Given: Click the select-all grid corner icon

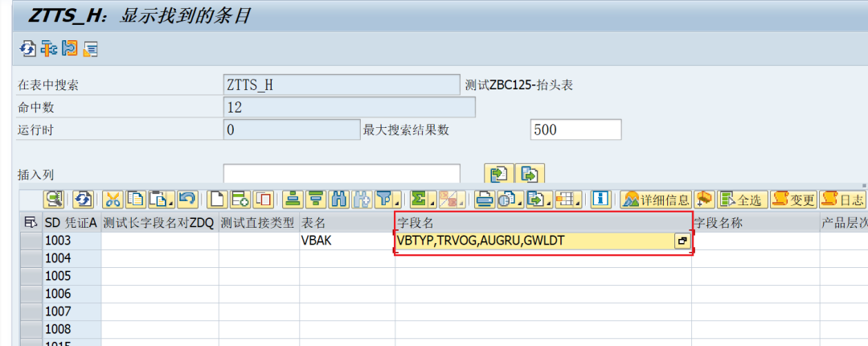Looking at the screenshot, I should (31, 224).
